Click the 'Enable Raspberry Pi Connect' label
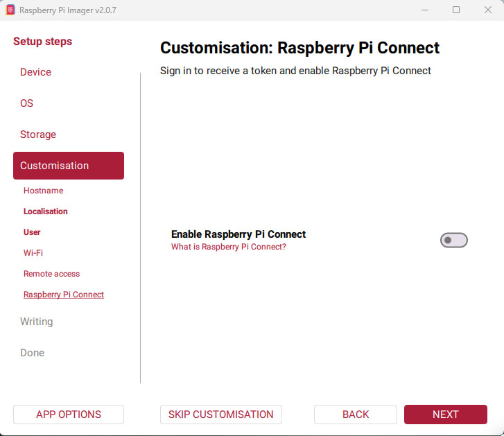Screen dimensions: 504x436 [238, 234]
